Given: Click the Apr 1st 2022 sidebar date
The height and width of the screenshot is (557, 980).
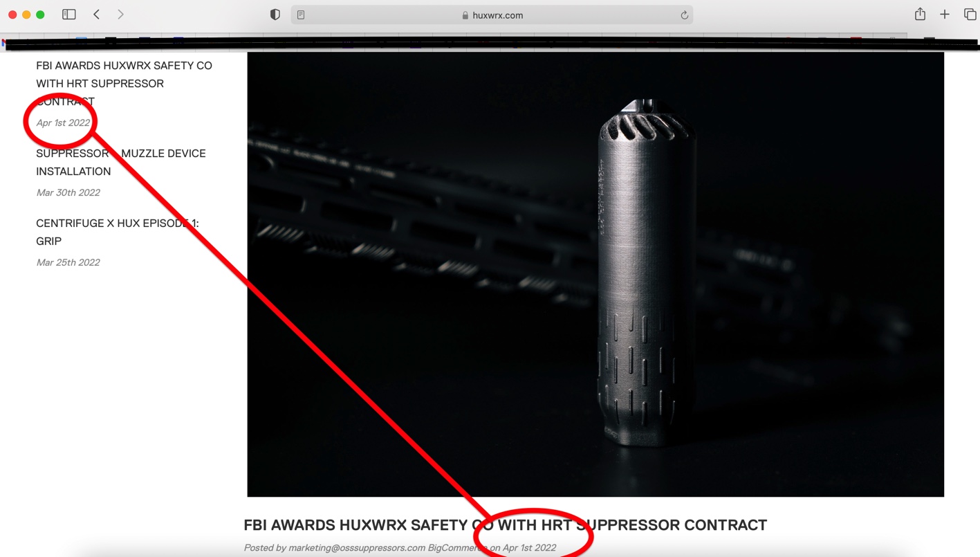Looking at the screenshot, I should pyautogui.click(x=63, y=122).
